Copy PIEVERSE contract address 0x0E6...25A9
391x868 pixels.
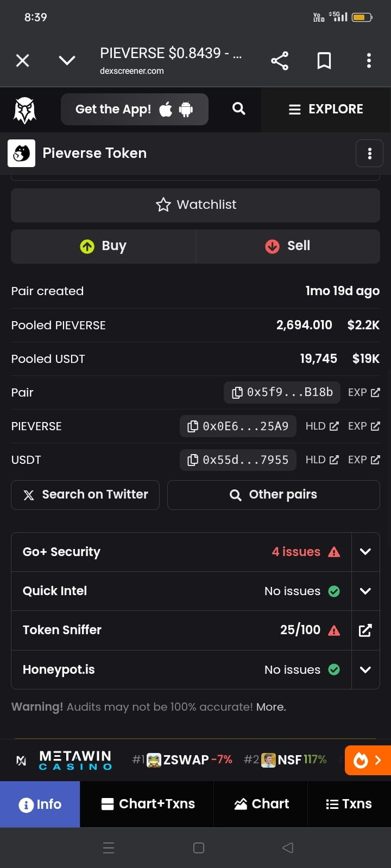[x=238, y=426]
